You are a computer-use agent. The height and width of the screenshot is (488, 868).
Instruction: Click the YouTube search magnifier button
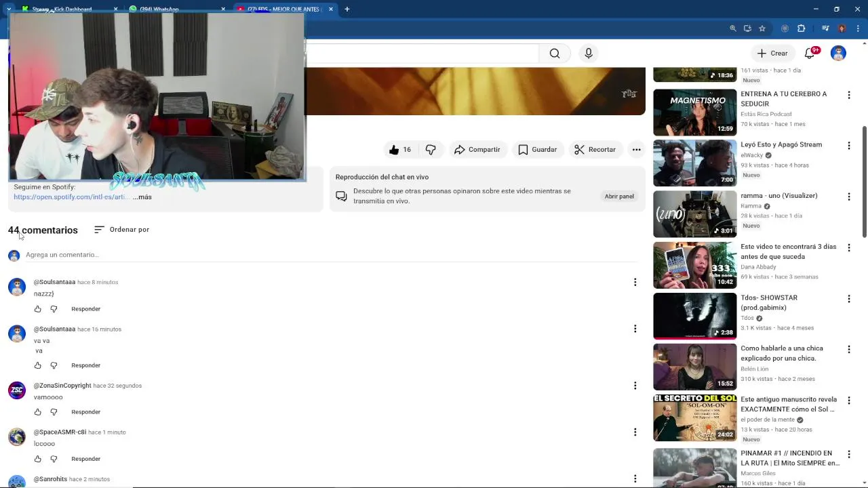click(x=555, y=54)
